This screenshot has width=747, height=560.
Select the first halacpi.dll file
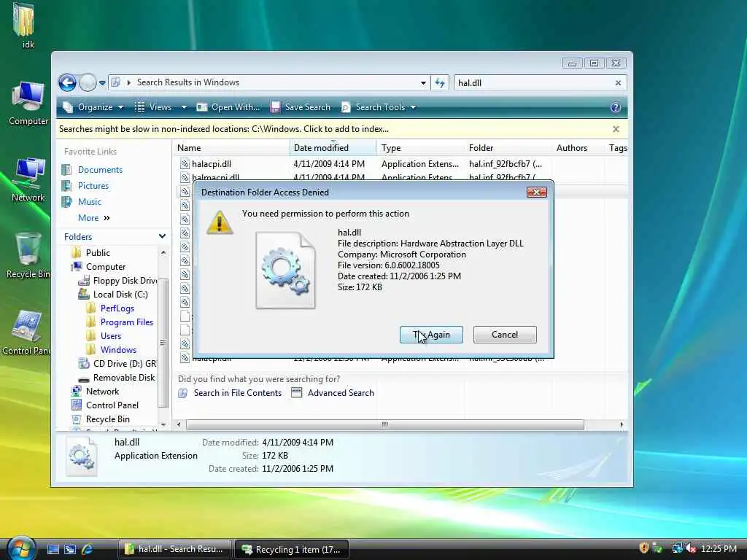point(212,164)
